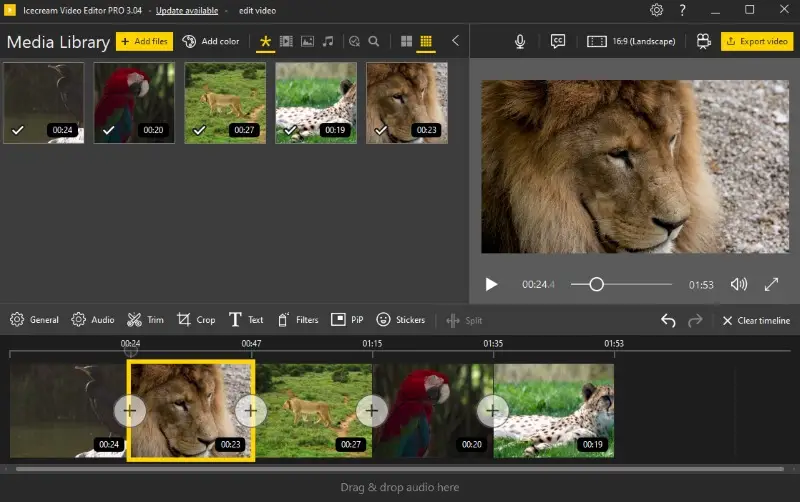Click Export video button
The height and width of the screenshot is (502, 800).
pos(757,41)
